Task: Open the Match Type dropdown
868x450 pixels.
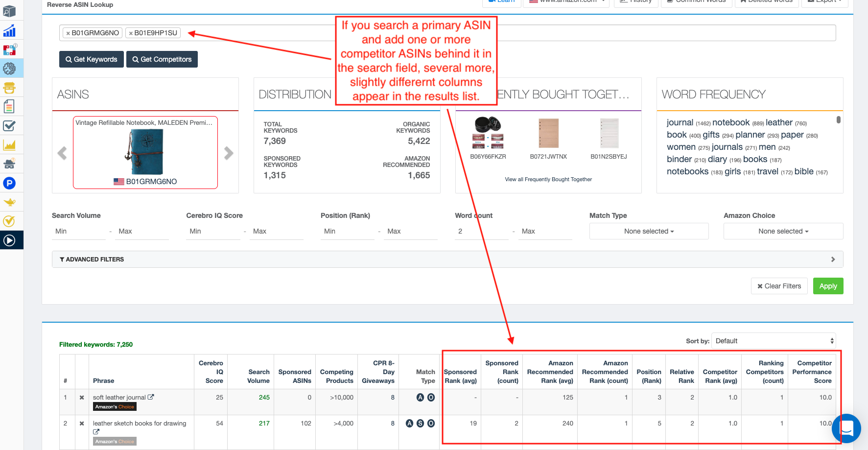Action: (649, 231)
